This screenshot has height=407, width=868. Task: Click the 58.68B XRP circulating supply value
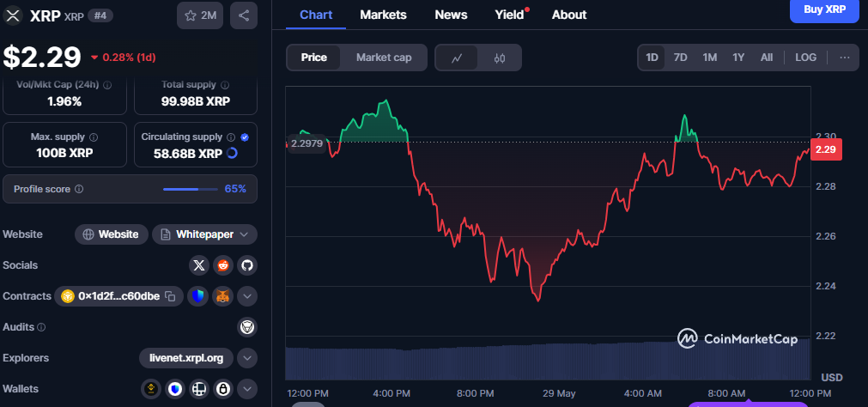click(188, 154)
